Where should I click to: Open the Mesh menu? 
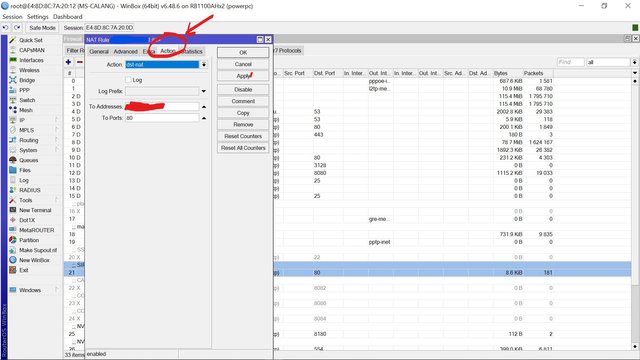(26, 110)
